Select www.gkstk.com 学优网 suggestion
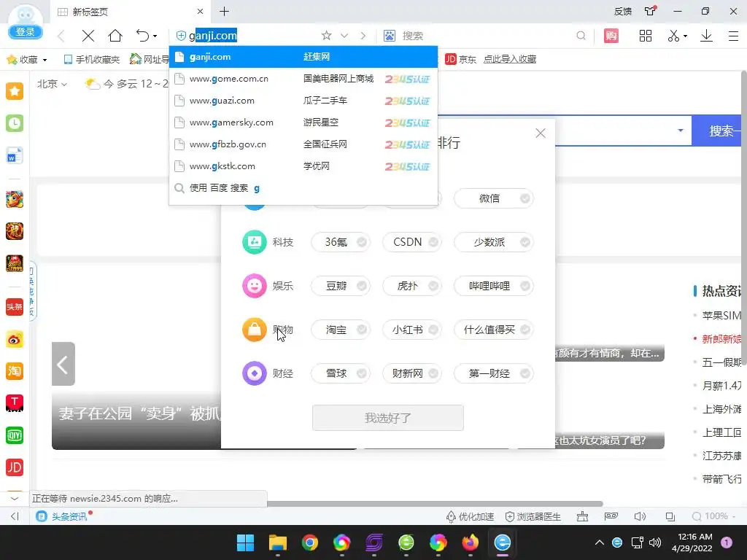 tap(303, 167)
